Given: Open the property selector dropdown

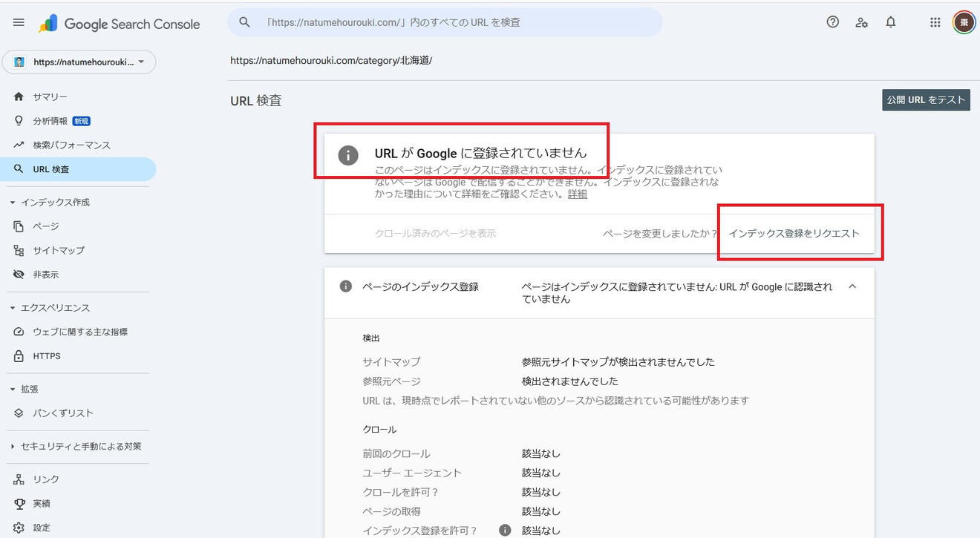Looking at the screenshot, I should [79, 62].
